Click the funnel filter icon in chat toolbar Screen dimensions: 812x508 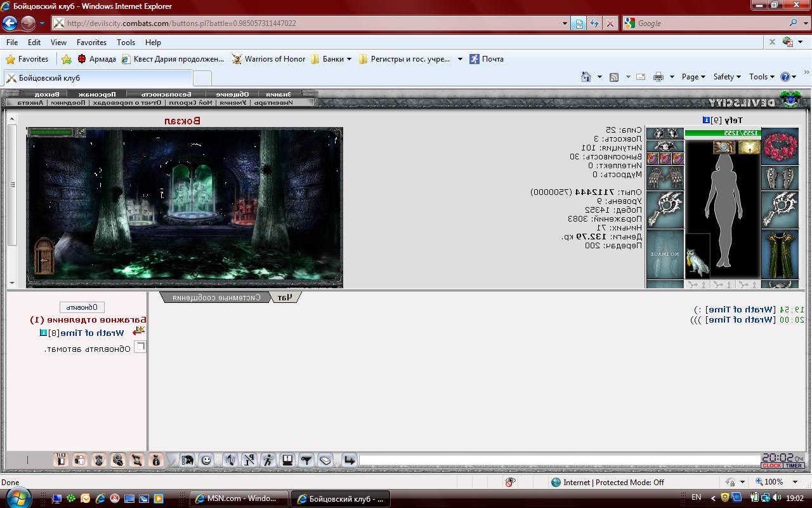[306, 460]
